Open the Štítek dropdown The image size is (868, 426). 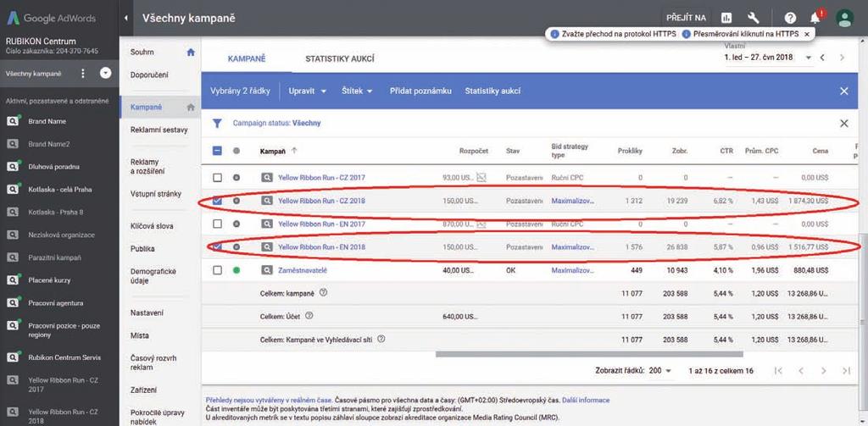(x=357, y=91)
